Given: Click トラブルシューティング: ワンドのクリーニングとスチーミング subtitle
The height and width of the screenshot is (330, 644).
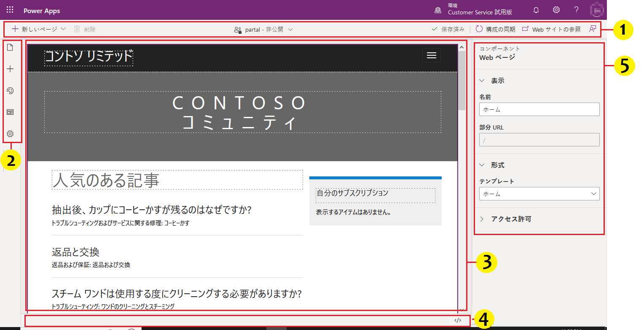Looking at the screenshot, I should (x=113, y=306).
